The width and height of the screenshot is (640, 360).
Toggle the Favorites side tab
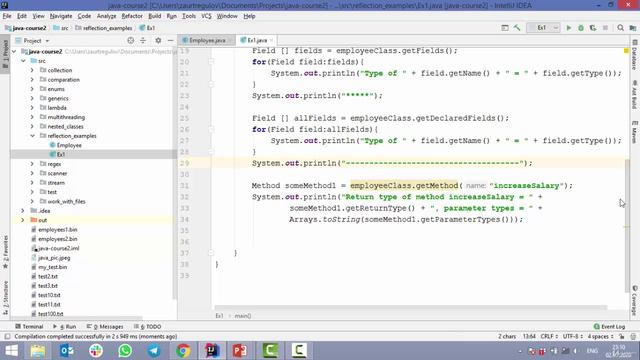coord(5,252)
